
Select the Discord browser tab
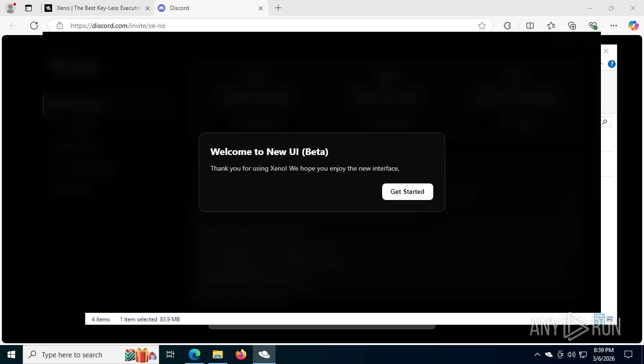point(210,8)
